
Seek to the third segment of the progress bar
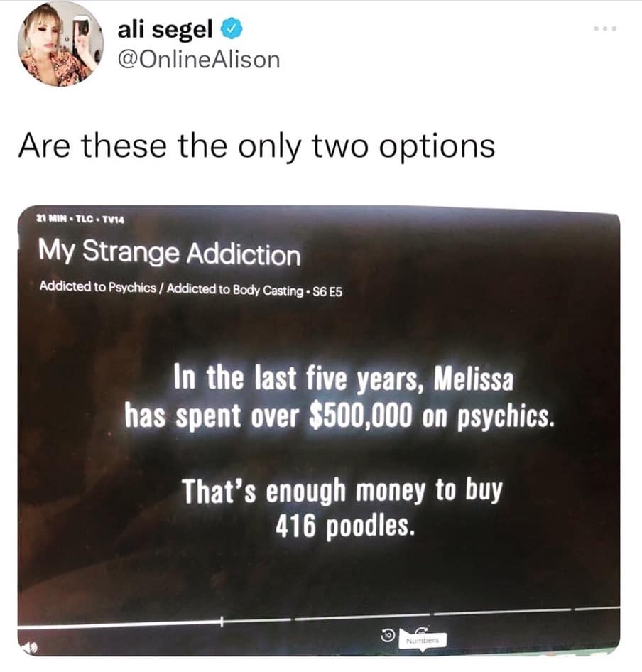tap(503, 612)
